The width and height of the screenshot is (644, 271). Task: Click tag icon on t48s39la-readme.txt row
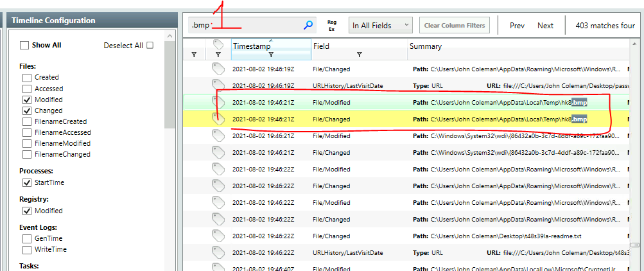[x=219, y=236]
